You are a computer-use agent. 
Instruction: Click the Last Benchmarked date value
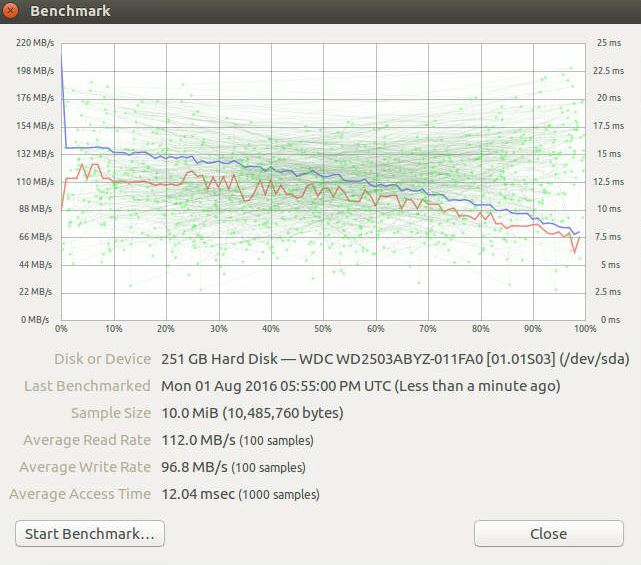click(361, 386)
